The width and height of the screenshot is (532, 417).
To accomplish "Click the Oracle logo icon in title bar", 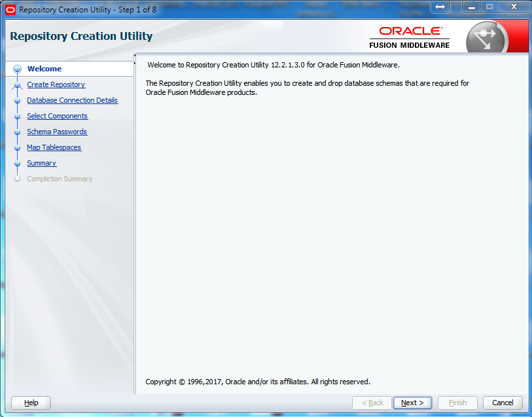I will [10, 10].
